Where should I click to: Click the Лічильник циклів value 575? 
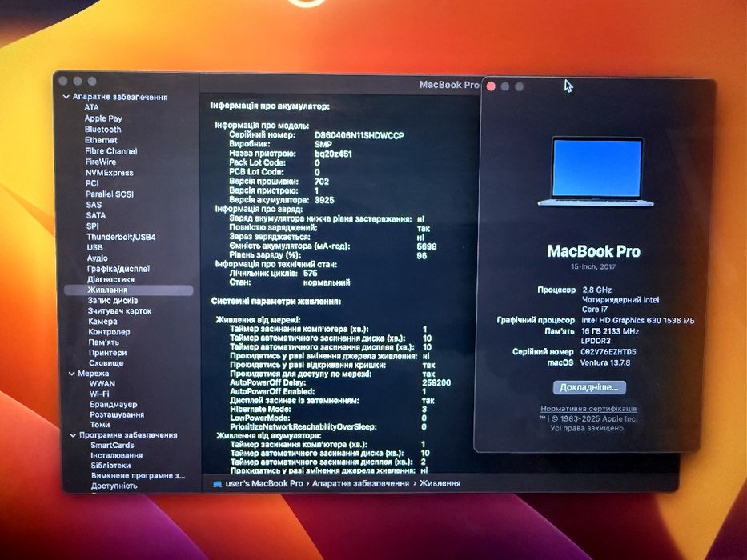[x=310, y=274]
